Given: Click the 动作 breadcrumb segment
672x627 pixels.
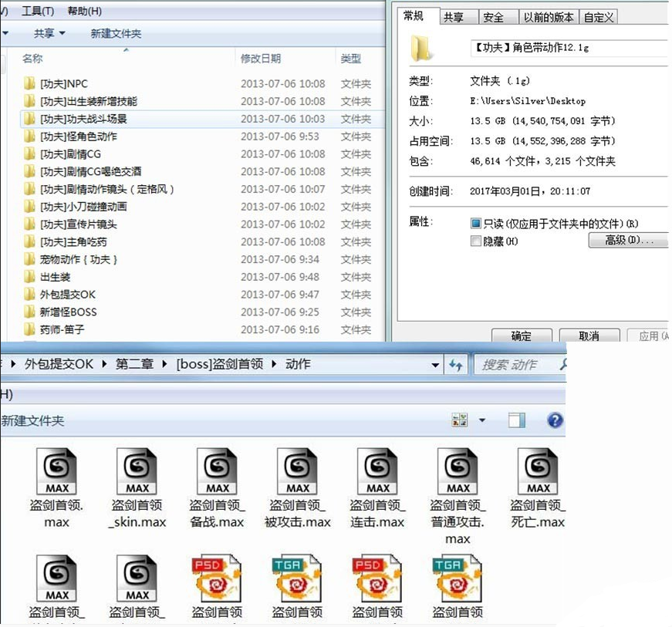Looking at the screenshot, I should coord(298,364).
